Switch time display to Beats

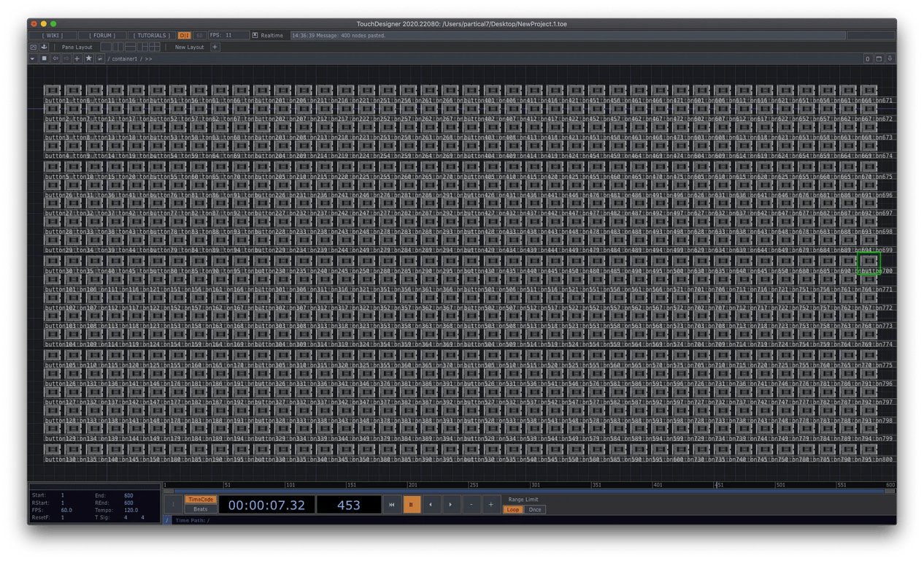pos(200,509)
